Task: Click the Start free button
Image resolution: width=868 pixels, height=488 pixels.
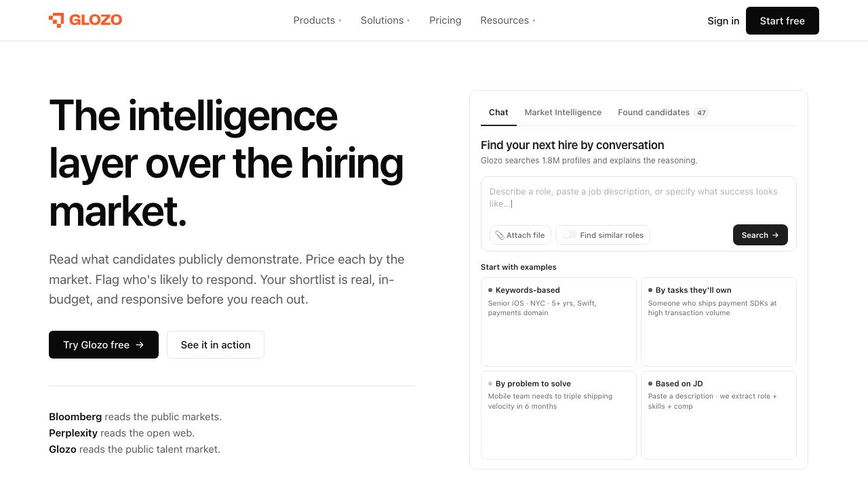Action: (783, 21)
